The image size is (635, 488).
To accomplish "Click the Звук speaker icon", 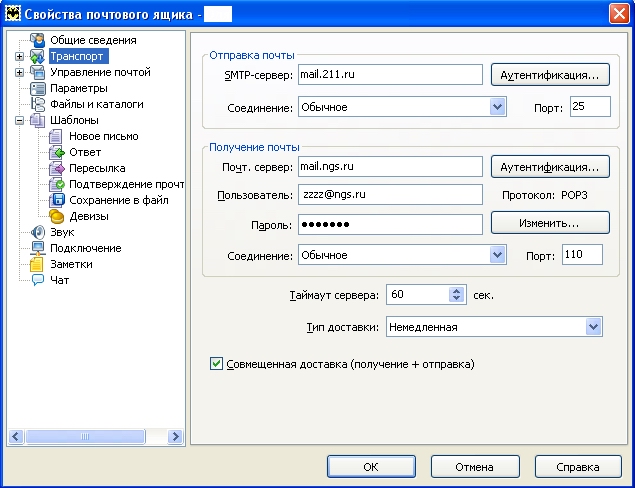I will click(x=38, y=232).
